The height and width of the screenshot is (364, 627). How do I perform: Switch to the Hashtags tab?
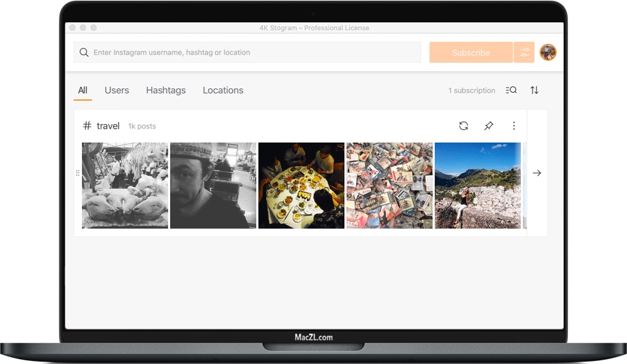[166, 90]
